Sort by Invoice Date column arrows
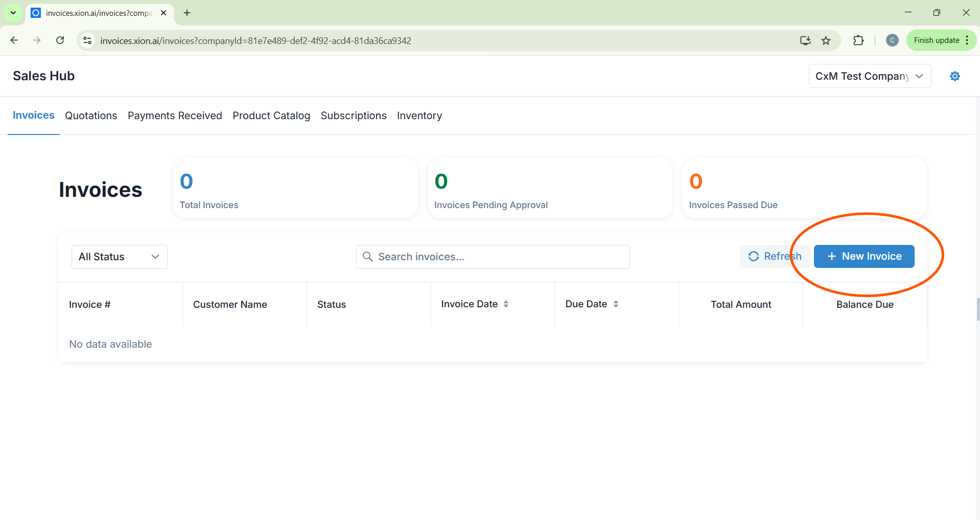Screen dimensions: 980x520 [x=506, y=304]
